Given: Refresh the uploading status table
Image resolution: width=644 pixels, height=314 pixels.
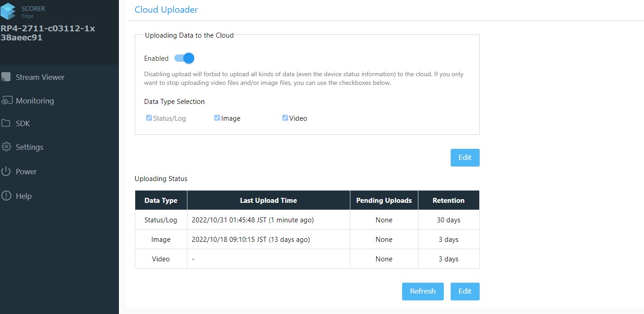Looking at the screenshot, I should 423,291.
